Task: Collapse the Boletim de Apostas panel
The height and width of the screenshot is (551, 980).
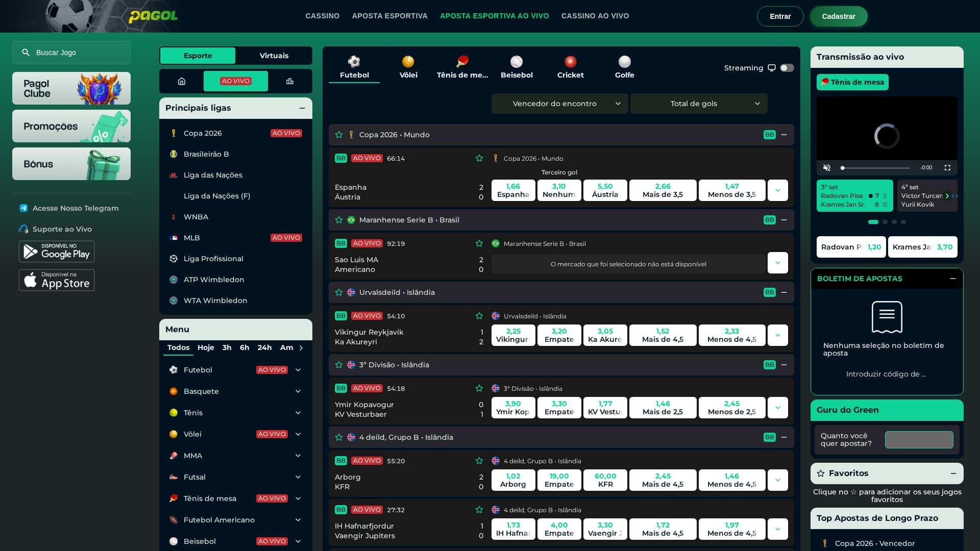Action: tap(953, 279)
